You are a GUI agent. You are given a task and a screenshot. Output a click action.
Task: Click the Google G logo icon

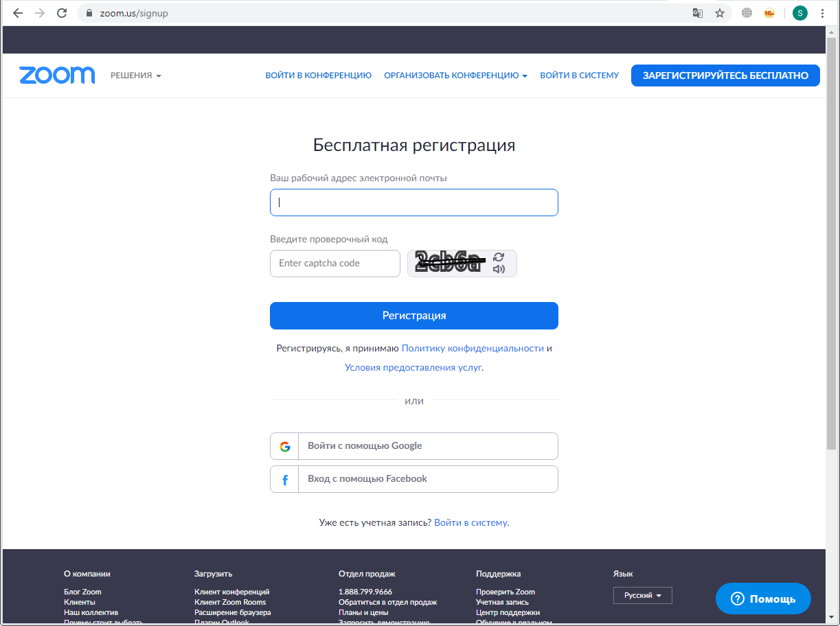point(284,446)
